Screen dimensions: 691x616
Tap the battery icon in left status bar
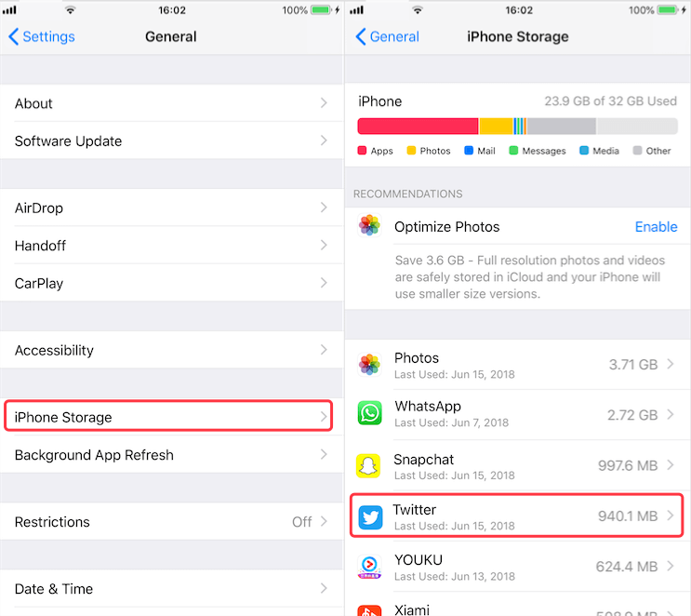321,9
